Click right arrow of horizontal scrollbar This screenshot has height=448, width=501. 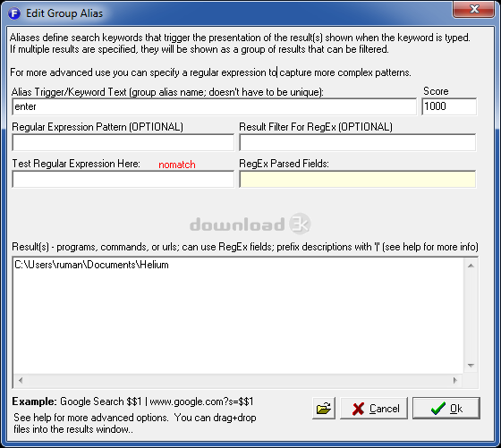point(455,380)
